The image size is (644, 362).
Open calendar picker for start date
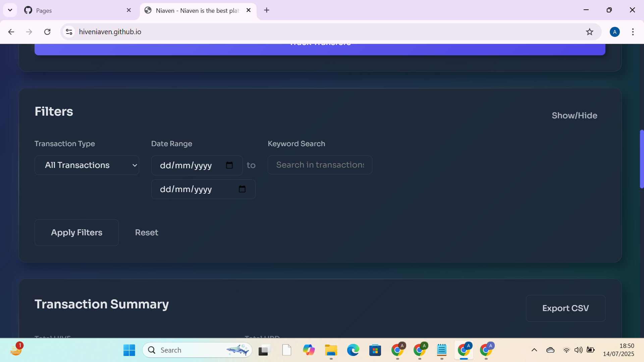click(229, 165)
